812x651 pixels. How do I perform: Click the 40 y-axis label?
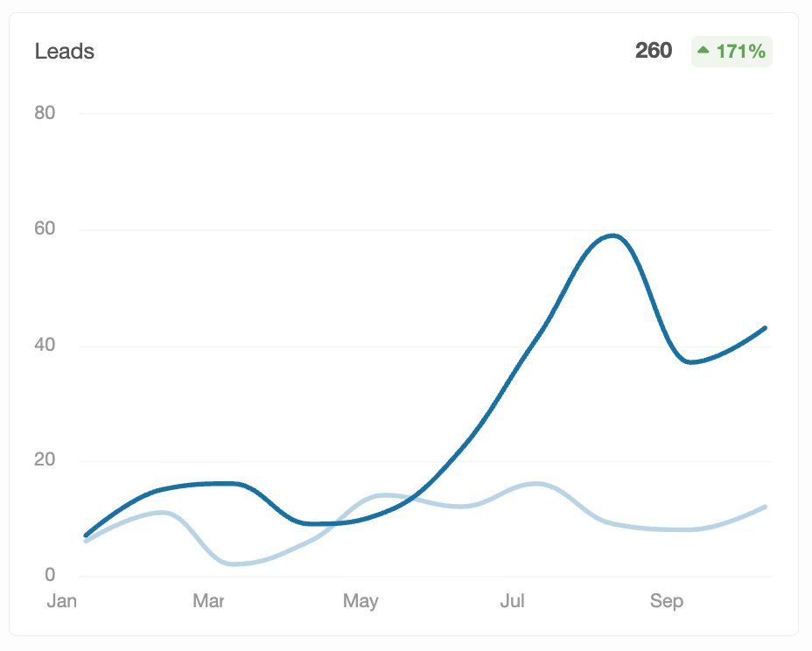coord(45,345)
